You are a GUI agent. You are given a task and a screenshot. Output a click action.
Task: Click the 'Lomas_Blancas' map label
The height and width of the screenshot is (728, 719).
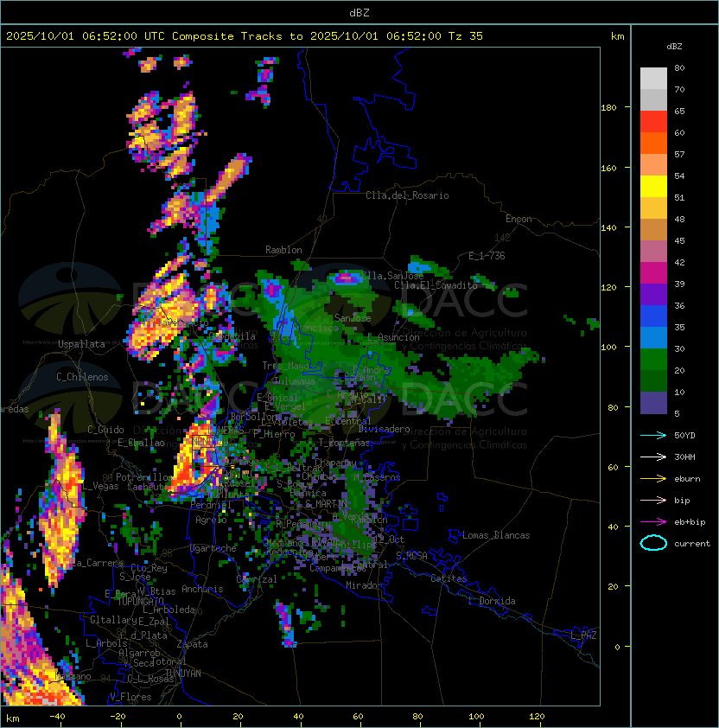tap(496, 535)
